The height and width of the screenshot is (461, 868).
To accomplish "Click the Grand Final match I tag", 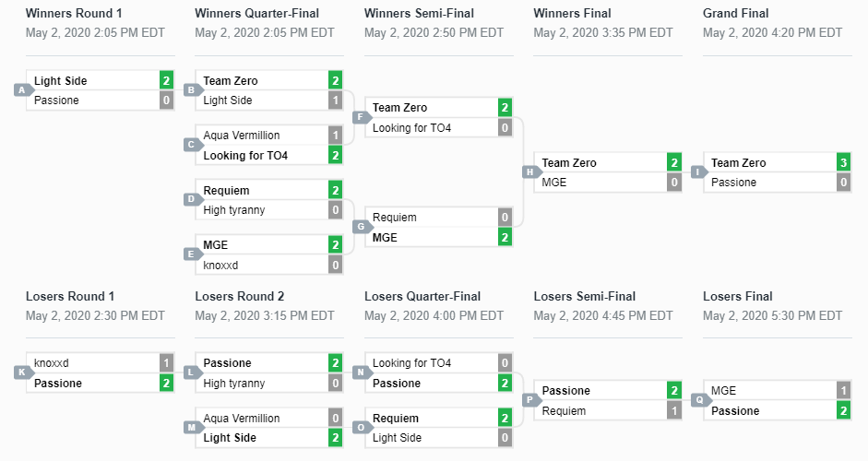I will click(x=698, y=172).
